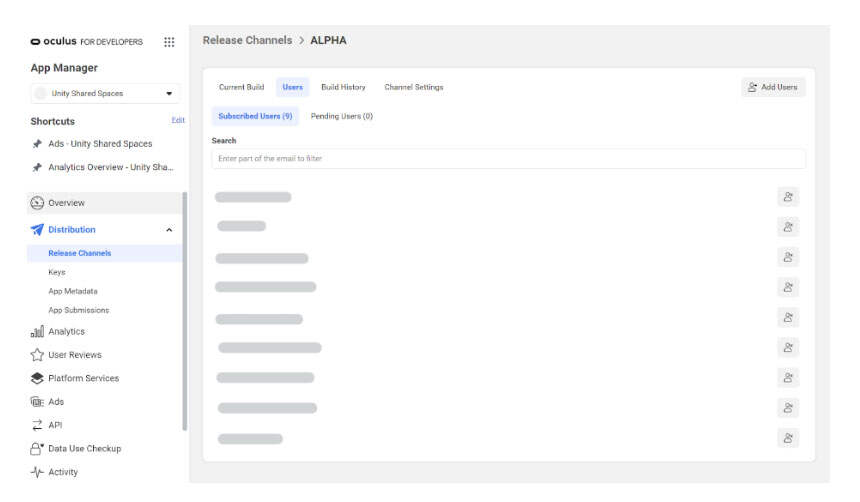The width and height of the screenshot is (860, 502).
Task: Click the Platform Services layers icon
Action: pyautogui.click(x=37, y=379)
